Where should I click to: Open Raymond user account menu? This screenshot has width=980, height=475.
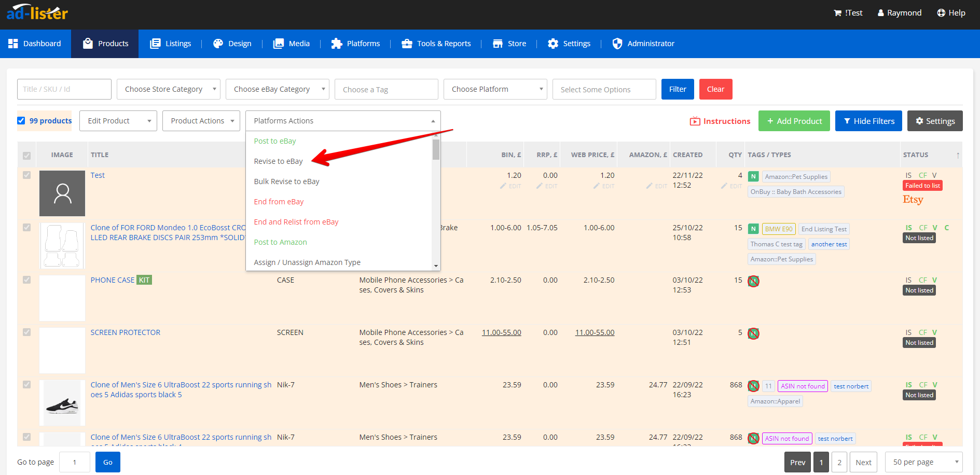click(x=899, y=13)
